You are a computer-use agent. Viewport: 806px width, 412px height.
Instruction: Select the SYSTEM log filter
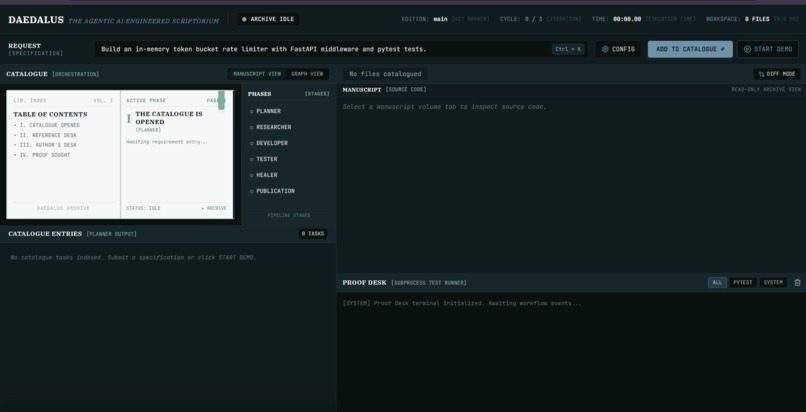tap(773, 283)
